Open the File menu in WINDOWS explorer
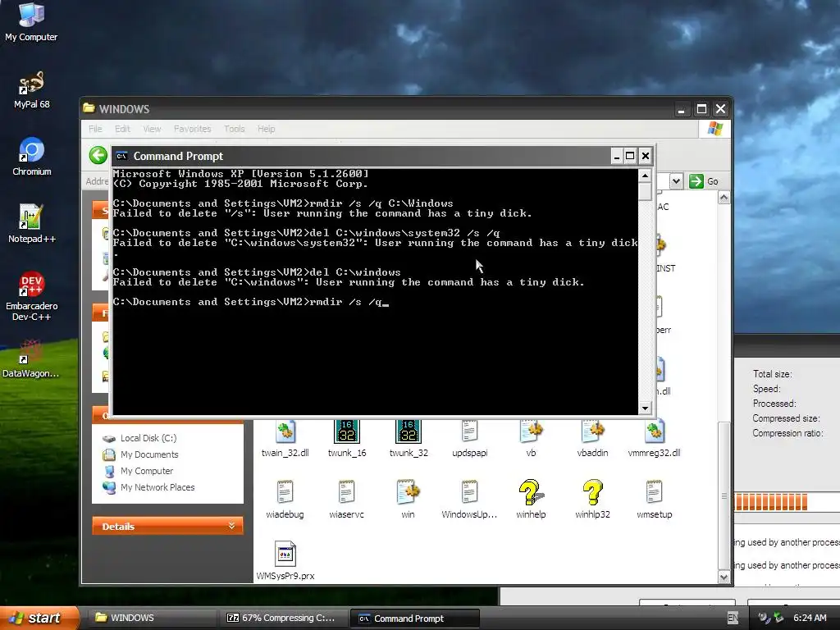 tap(95, 129)
